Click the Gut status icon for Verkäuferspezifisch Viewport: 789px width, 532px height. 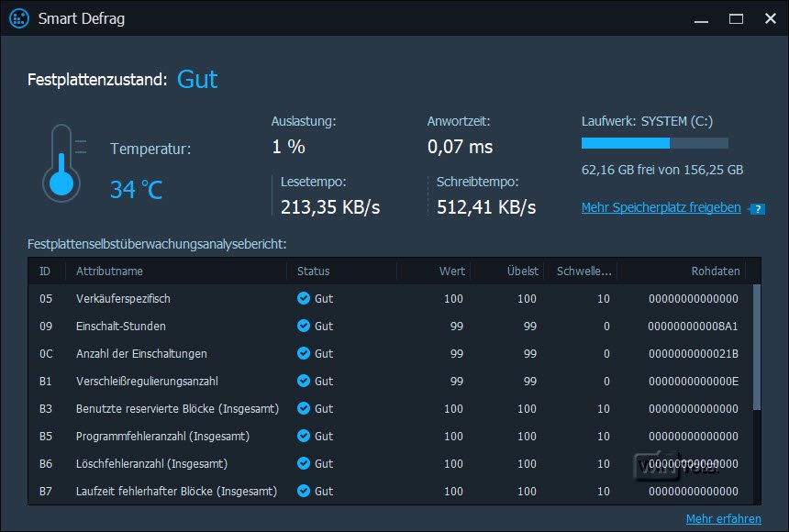(304, 298)
